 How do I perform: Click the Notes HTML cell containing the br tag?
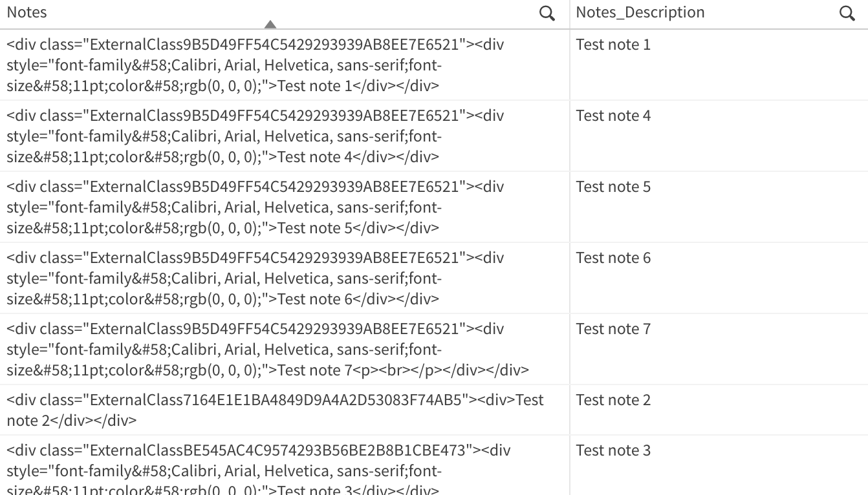click(x=268, y=350)
